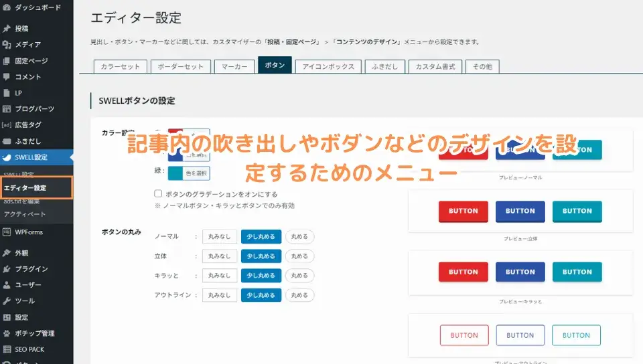Switch to the カラーセット tab
Viewport: 643px width, 364px height.
120,66
